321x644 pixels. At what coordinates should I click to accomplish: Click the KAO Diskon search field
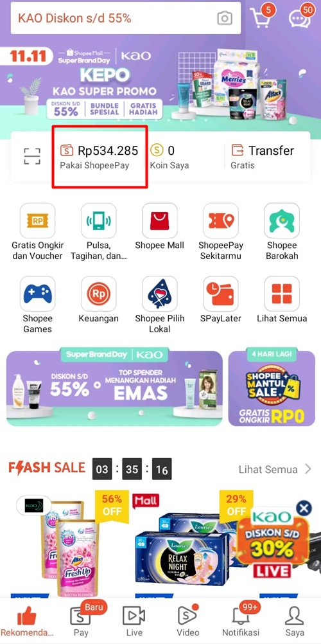pyautogui.click(x=126, y=18)
